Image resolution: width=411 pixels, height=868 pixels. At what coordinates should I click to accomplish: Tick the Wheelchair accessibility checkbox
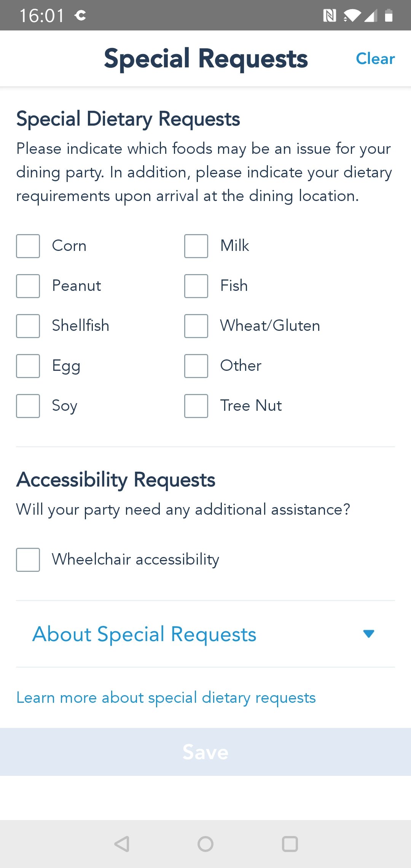pyautogui.click(x=28, y=560)
